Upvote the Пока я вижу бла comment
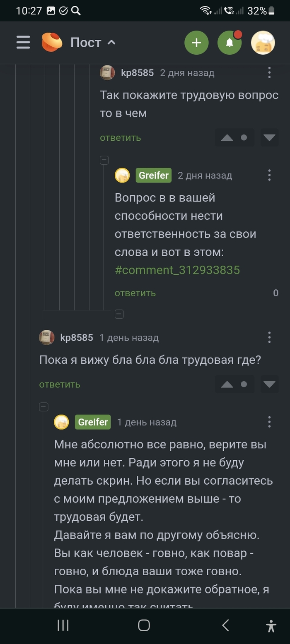The height and width of the screenshot is (644, 290). [x=227, y=384]
